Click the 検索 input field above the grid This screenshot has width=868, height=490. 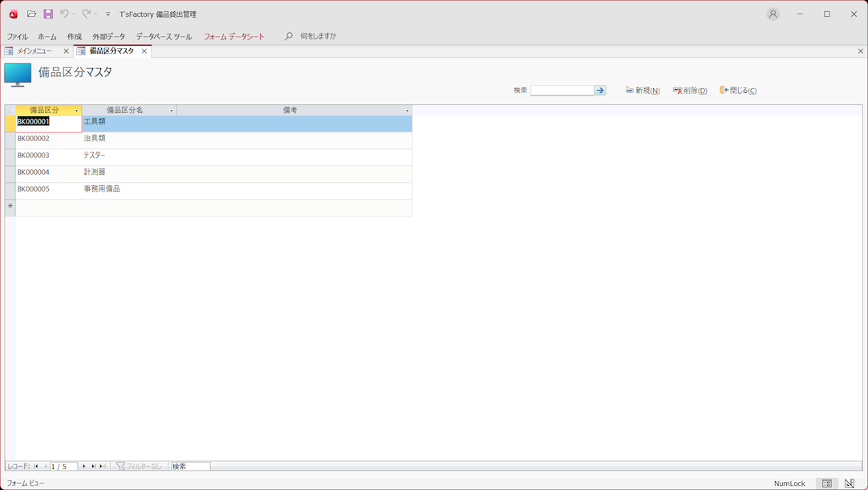point(562,91)
